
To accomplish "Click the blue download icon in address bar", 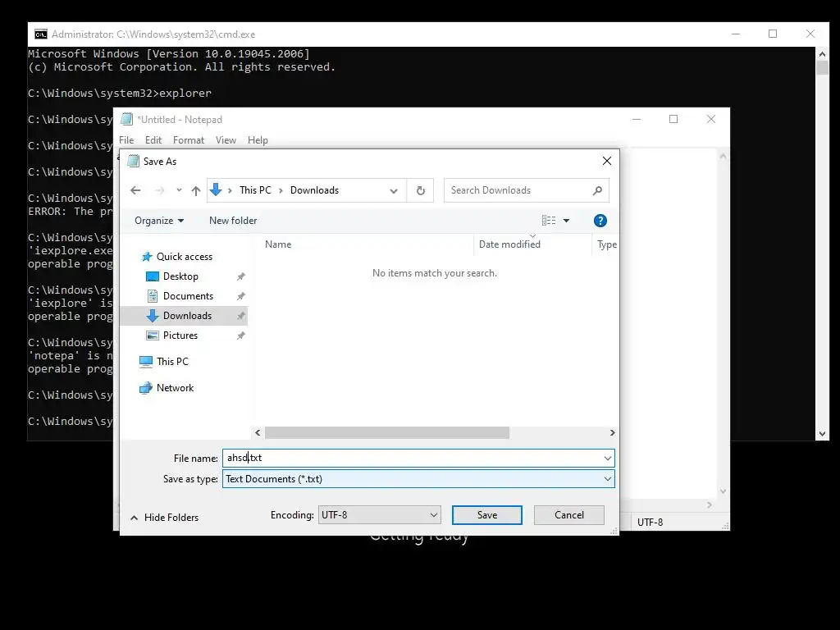I will pos(216,189).
